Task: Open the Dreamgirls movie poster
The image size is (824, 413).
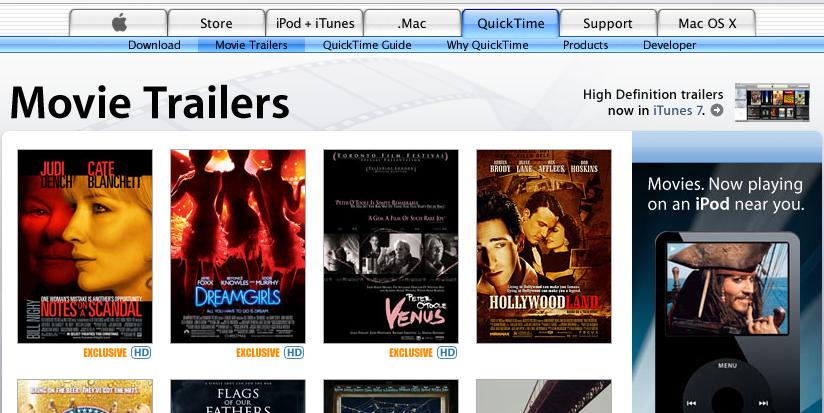Action: coord(238,246)
